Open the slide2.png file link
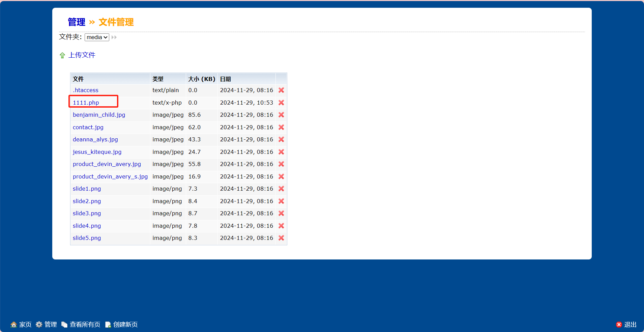 click(x=87, y=201)
